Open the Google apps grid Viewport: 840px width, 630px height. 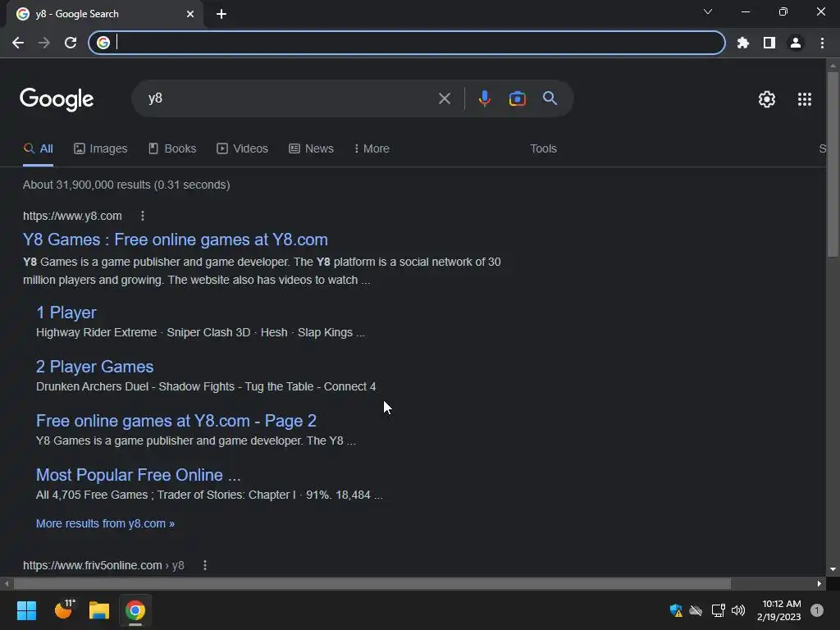click(804, 99)
